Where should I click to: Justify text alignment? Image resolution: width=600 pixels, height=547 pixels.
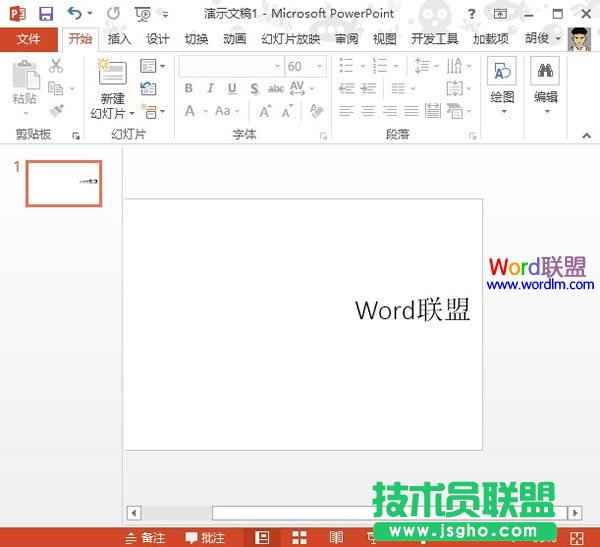coord(411,111)
